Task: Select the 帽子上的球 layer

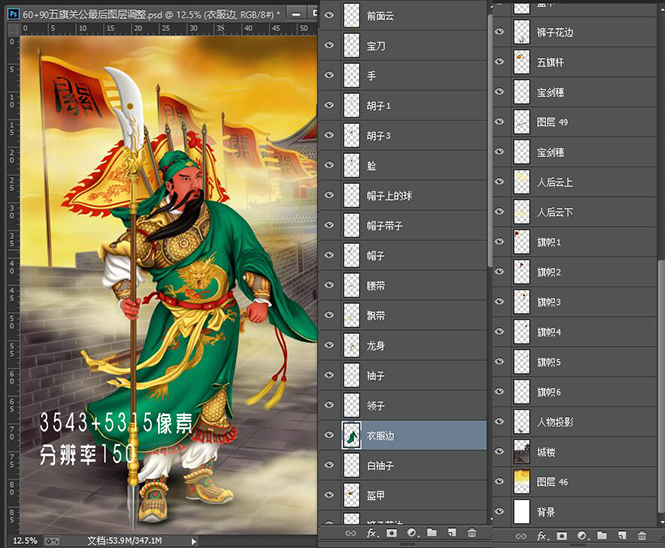Action: point(402,196)
